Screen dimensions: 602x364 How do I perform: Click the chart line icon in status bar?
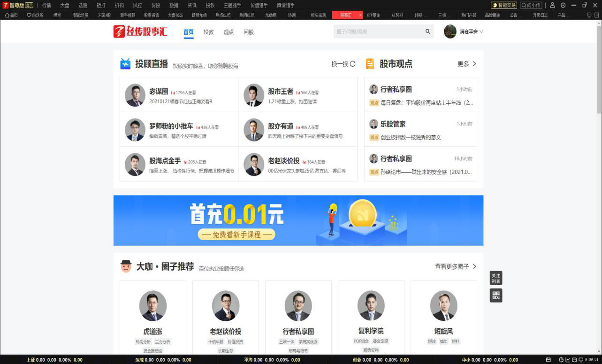click(x=568, y=360)
